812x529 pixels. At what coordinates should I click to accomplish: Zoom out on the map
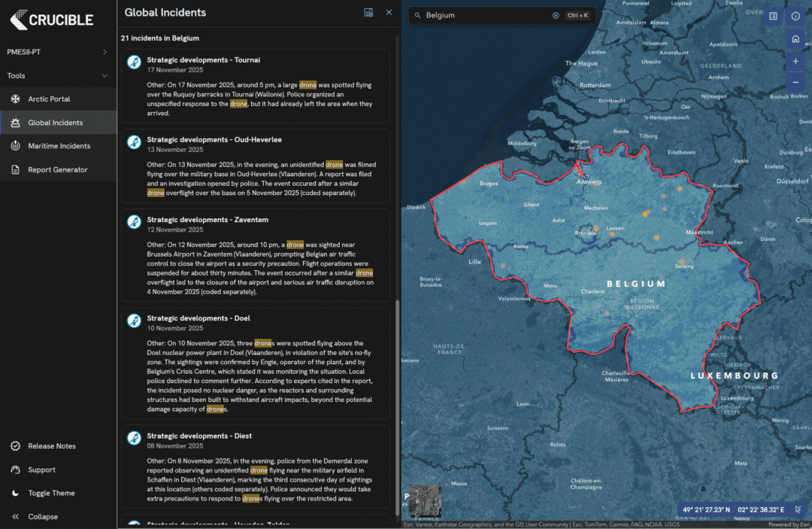(795, 82)
